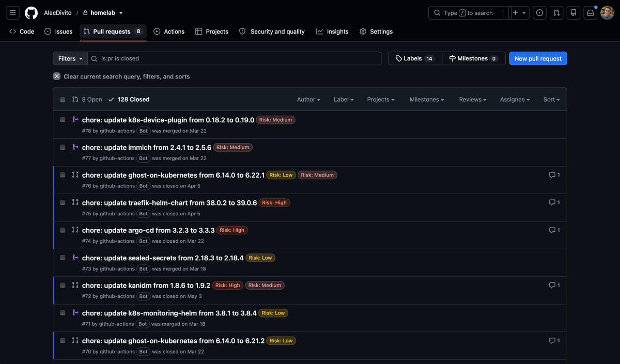Open comments on argo-cd PR

(554, 230)
